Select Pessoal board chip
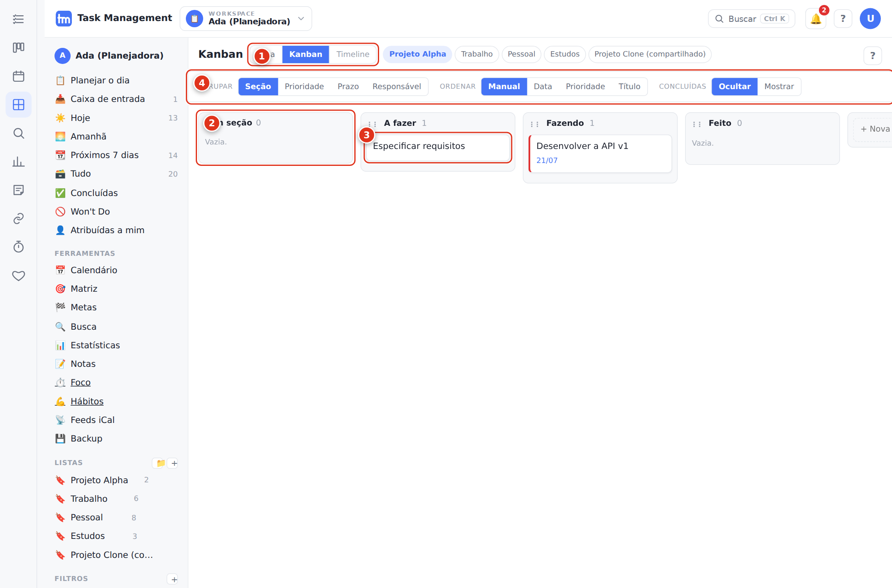The height and width of the screenshot is (588, 892). tap(521, 54)
